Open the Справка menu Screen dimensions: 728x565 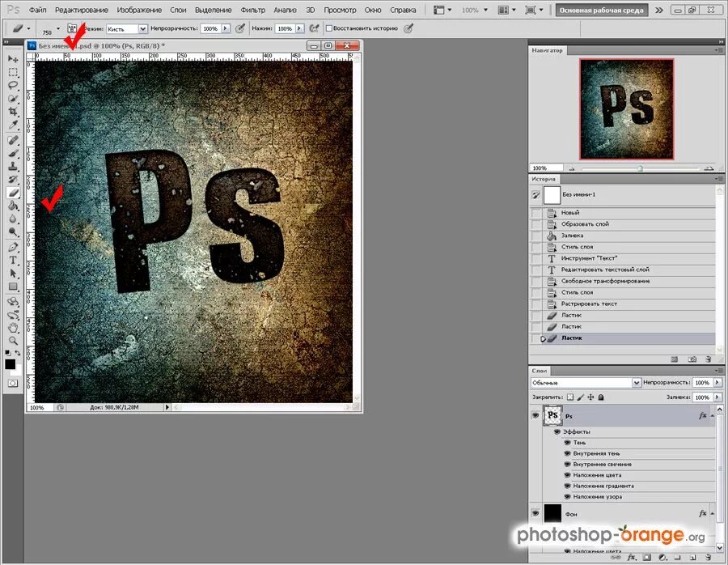(x=403, y=10)
